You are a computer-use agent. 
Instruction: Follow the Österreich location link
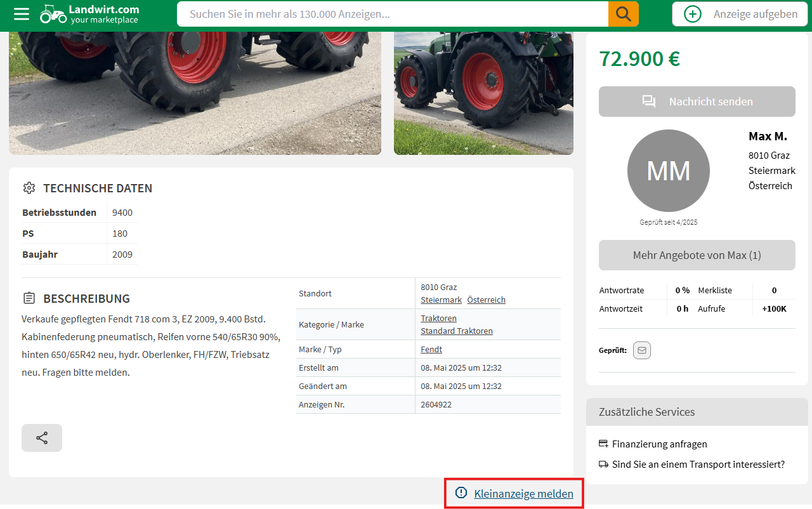(486, 300)
